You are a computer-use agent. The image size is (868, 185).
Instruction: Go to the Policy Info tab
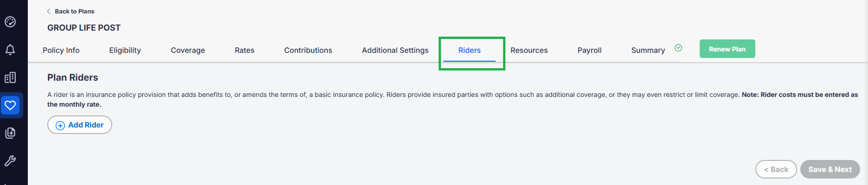(x=61, y=50)
